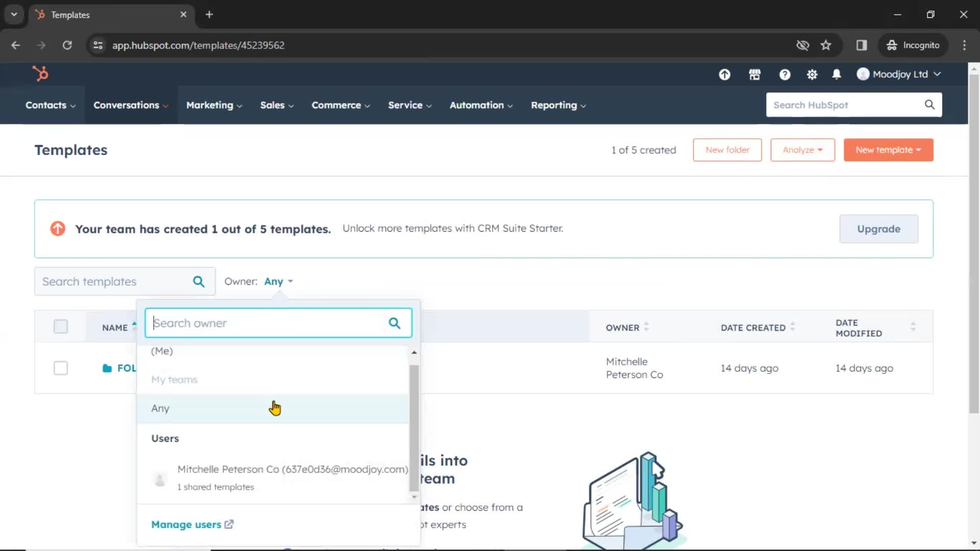Image resolution: width=980 pixels, height=551 pixels.
Task: Focus the Search templates field
Action: click(x=125, y=282)
